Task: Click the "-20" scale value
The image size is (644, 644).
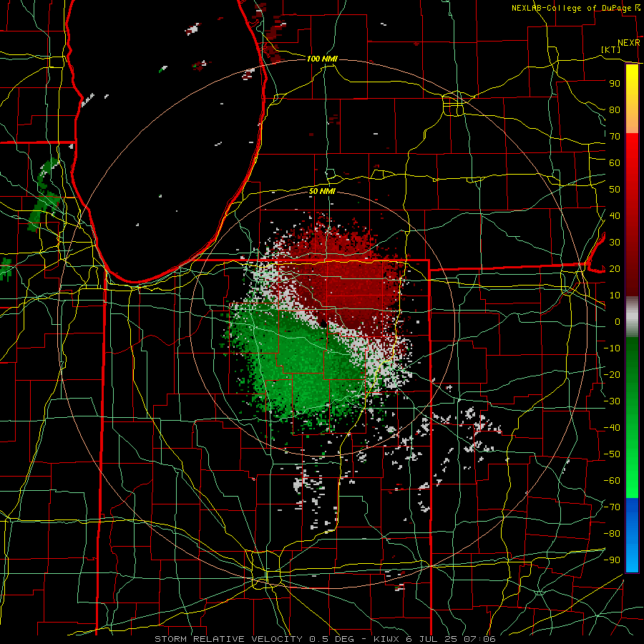Action: 612,374
